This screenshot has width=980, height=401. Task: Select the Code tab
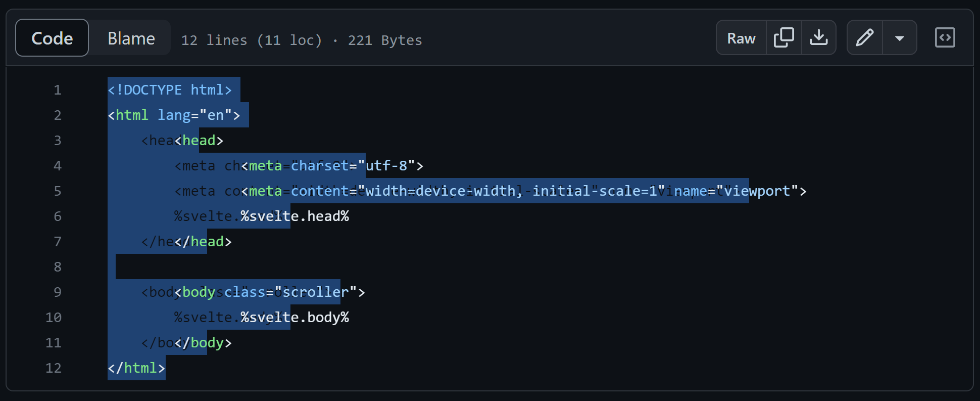52,37
